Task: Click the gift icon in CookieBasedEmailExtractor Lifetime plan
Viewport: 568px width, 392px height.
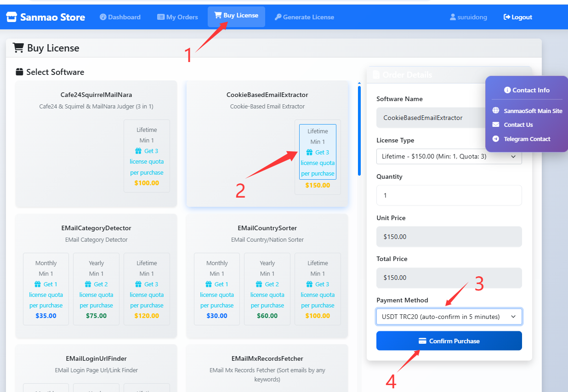Action: click(310, 153)
